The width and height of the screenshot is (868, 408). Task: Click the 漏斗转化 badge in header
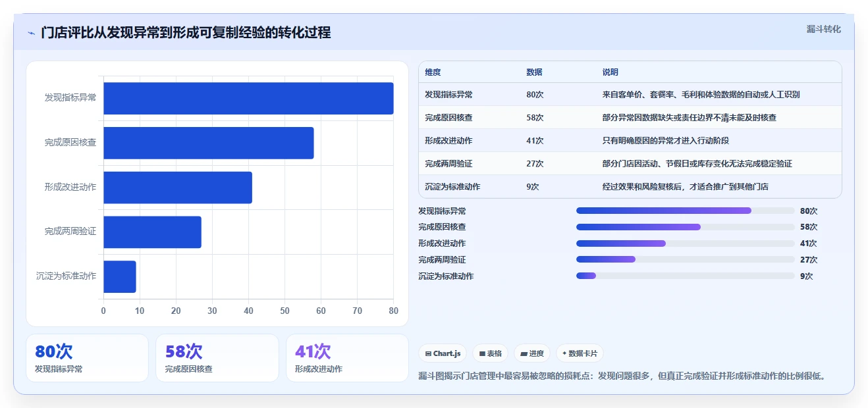823,29
